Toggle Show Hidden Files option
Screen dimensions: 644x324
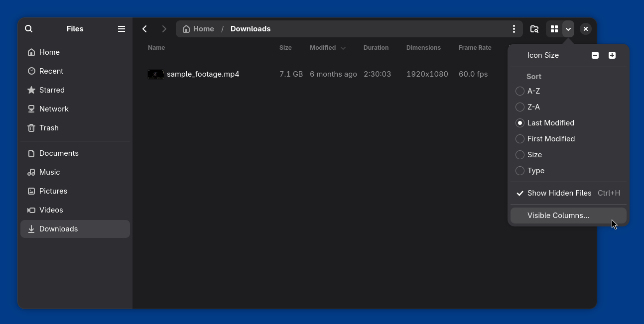point(559,193)
